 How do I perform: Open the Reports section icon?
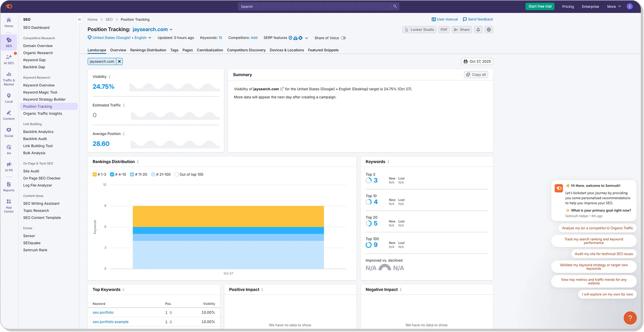pyautogui.click(x=9, y=187)
